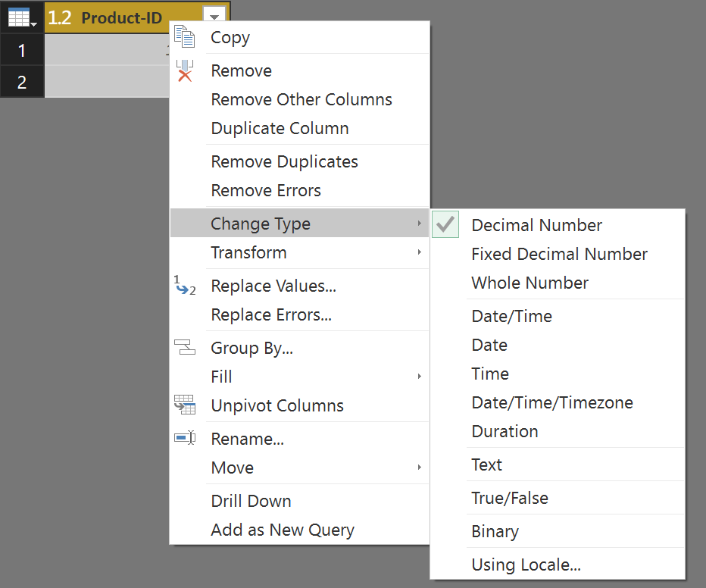Click the Group By icon
706x588 pixels.
pos(185,348)
